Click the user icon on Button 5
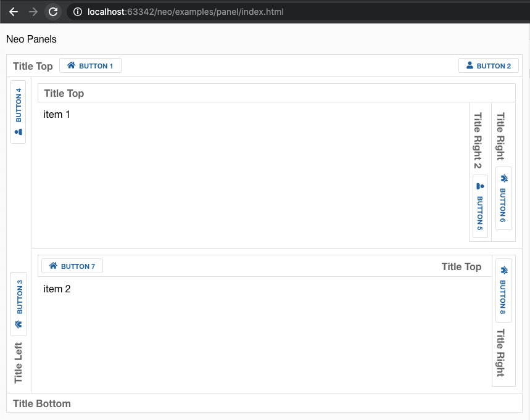 tap(480, 186)
